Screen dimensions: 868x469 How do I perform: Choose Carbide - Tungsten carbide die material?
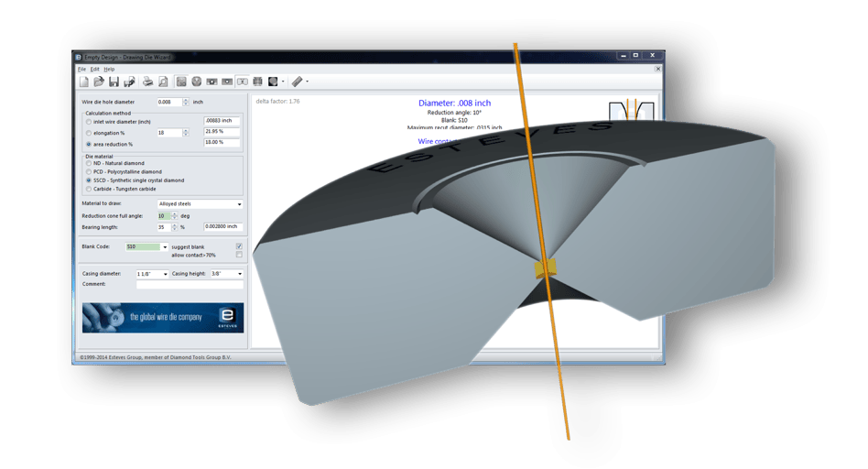[x=89, y=189]
